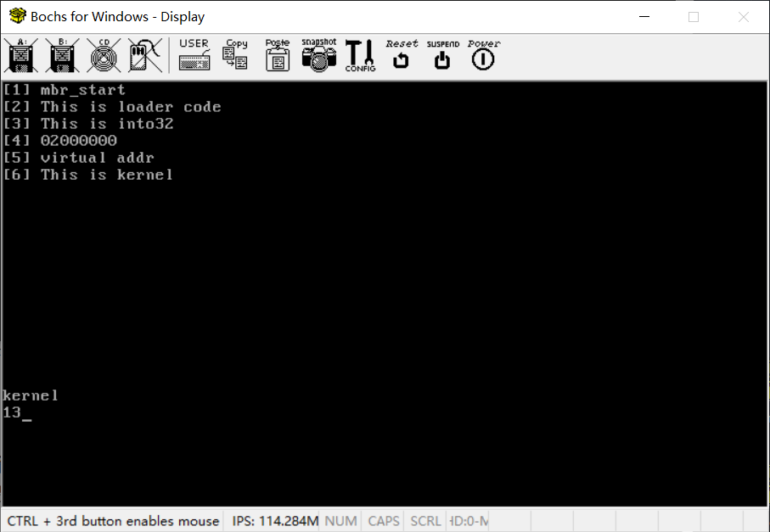770x532 pixels.
Task: Close the Bochs Display window
Action: 744,17
